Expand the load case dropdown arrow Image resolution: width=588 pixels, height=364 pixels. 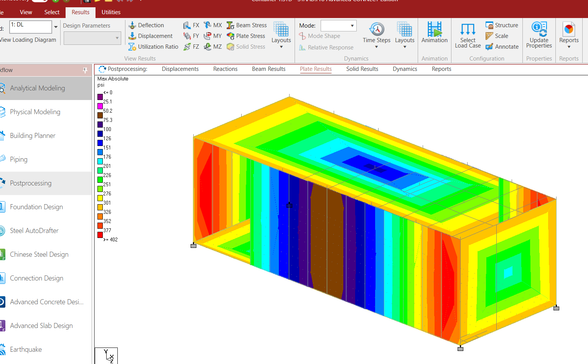click(x=56, y=27)
